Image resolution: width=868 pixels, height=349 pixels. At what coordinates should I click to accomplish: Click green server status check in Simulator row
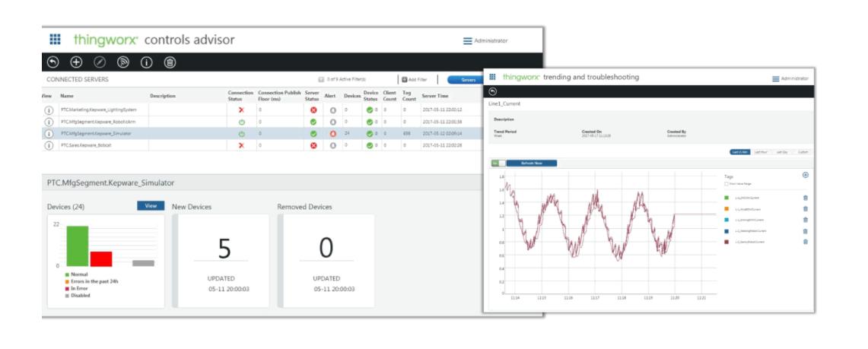pos(313,134)
